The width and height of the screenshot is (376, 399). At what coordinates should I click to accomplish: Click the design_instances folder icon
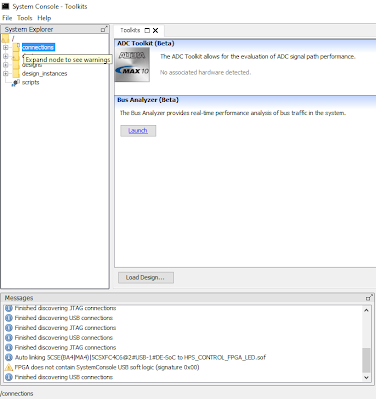(x=16, y=74)
